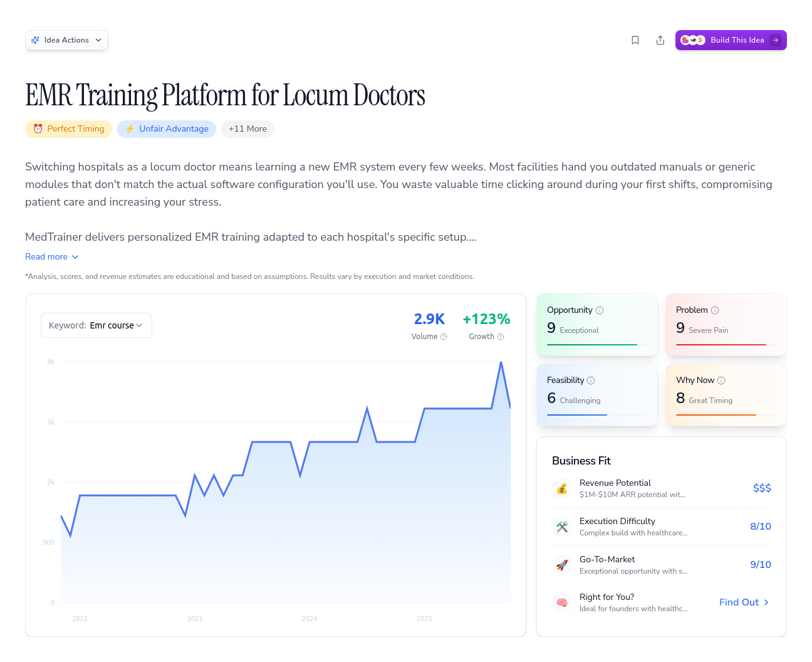Show the +11 More tags

[247, 129]
